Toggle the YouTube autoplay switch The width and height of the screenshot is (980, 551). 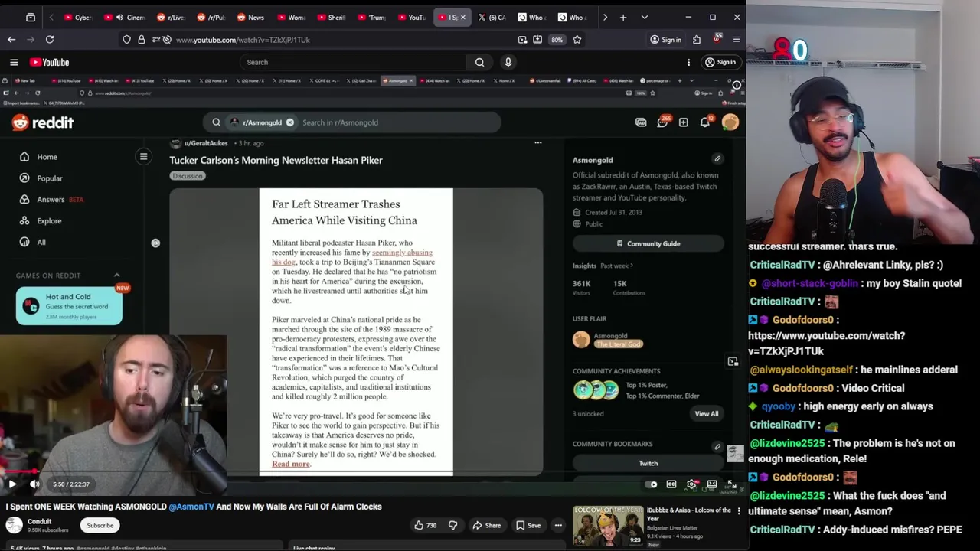coord(652,484)
